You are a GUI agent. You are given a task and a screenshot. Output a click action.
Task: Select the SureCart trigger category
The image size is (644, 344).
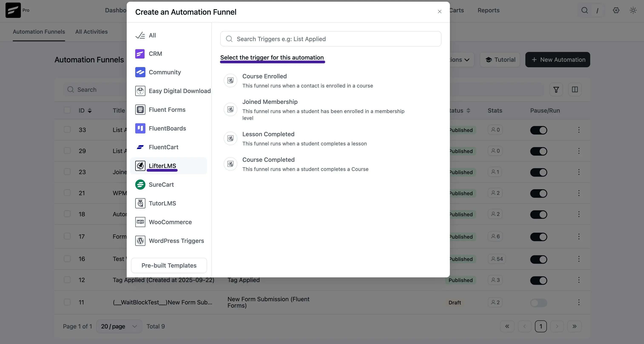coord(169,185)
